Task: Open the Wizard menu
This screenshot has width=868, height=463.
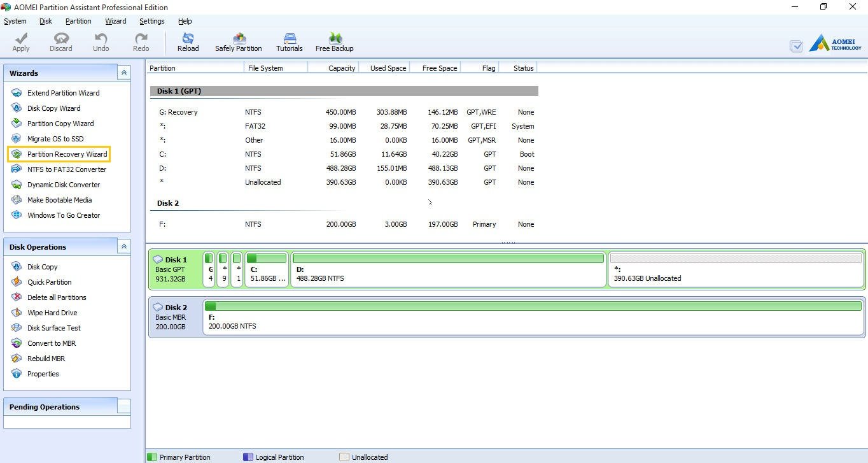Action: click(x=116, y=21)
